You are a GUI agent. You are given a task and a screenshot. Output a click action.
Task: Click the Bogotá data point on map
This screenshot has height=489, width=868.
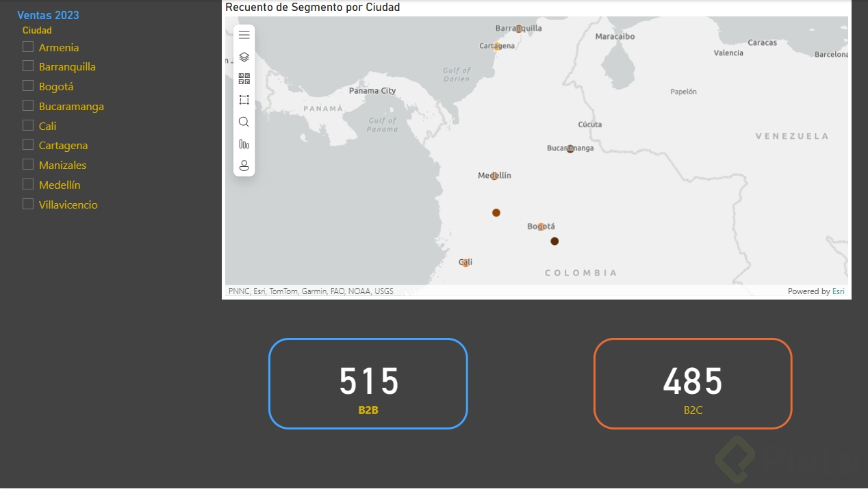point(541,226)
